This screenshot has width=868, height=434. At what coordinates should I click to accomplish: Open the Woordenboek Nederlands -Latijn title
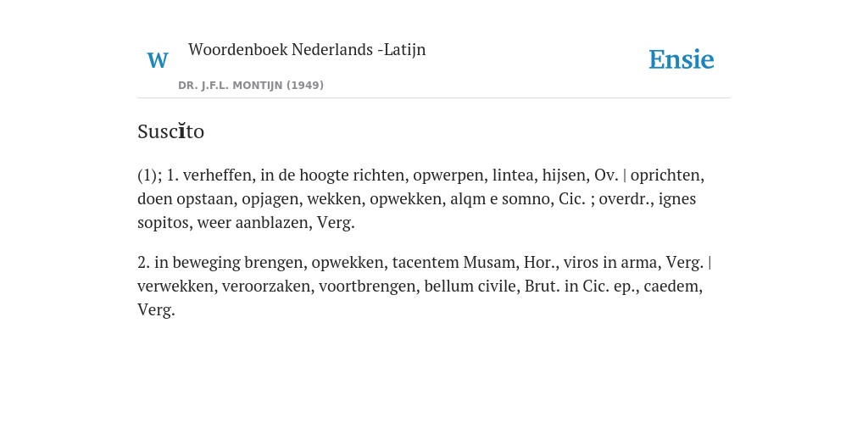[x=307, y=49]
